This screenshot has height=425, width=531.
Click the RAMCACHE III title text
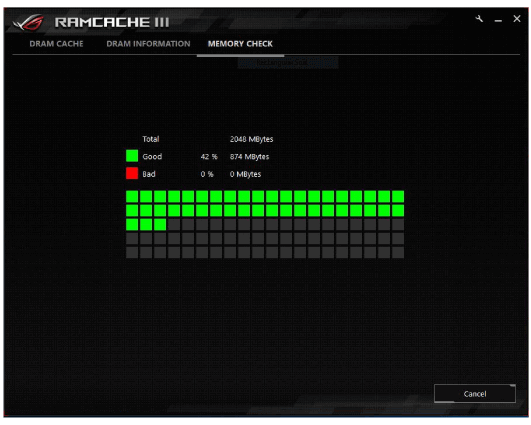(x=112, y=22)
